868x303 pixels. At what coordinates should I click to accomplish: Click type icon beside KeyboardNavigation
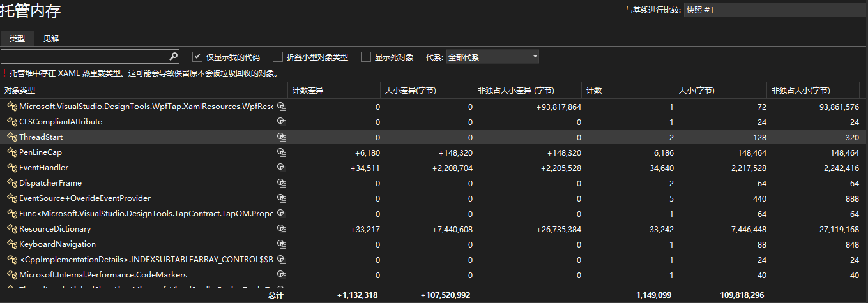[11, 244]
